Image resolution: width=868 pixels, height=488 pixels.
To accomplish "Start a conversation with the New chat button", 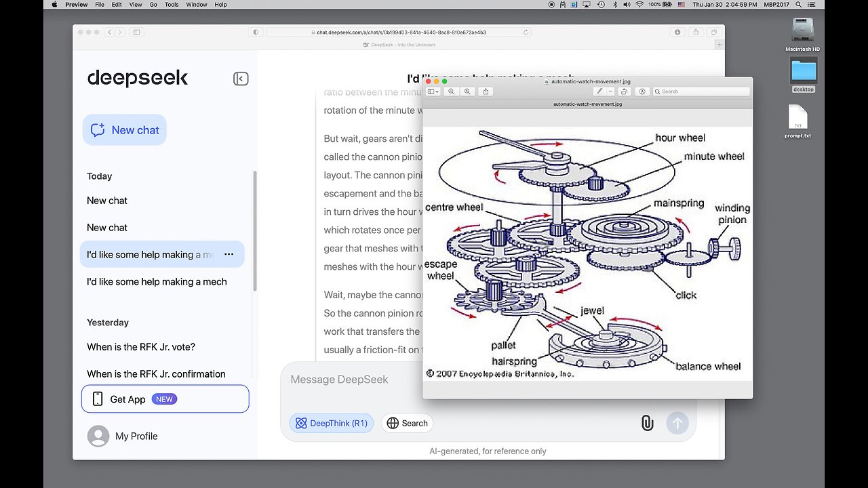I will (x=125, y=130).
